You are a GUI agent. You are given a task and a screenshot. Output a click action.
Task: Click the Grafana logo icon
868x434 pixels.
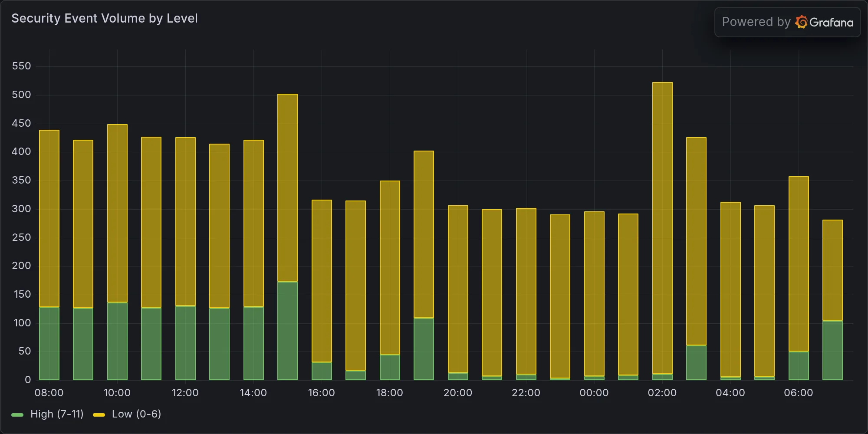tap(801, 22)
